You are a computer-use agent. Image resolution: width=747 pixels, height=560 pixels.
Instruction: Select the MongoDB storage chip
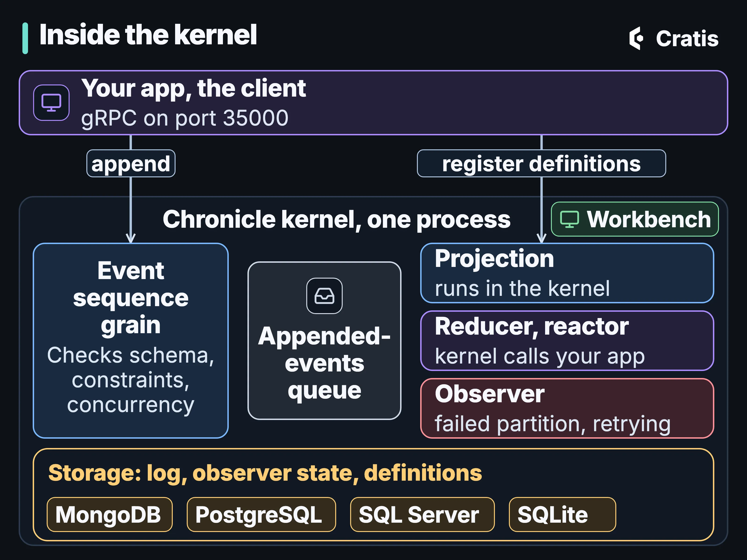click(109, 514)
